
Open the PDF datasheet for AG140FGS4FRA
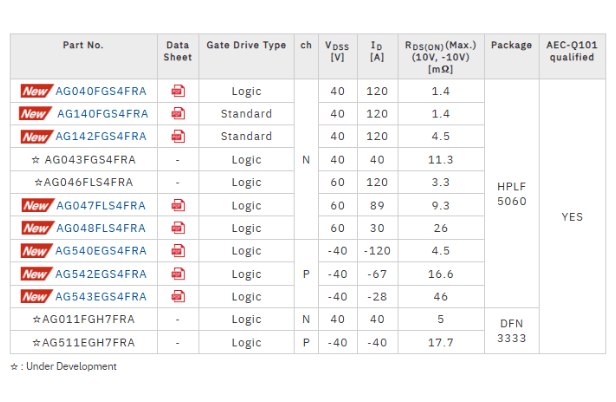pos(178,114)
